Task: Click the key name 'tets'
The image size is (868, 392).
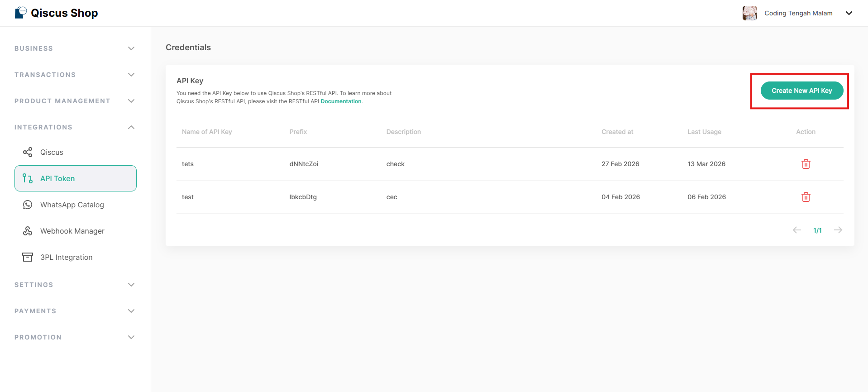Action: click(x=188, y=164)
